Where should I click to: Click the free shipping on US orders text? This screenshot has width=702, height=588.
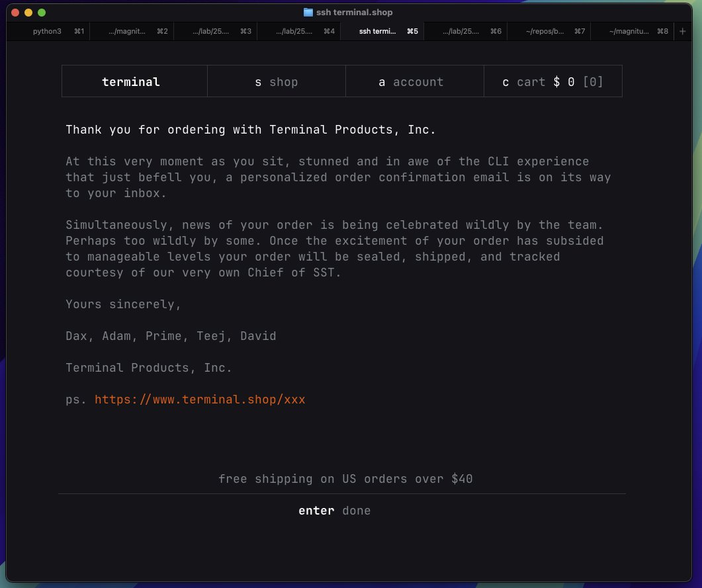[x=345, y=479]
